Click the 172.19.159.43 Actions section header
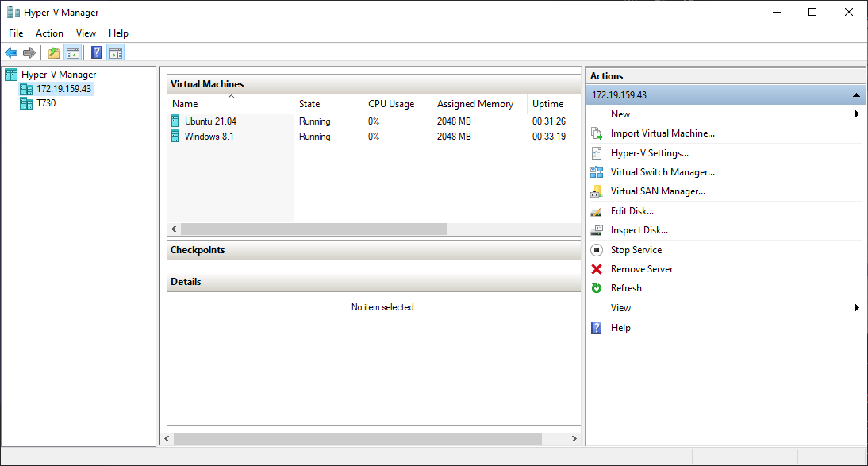 (726, 95)
